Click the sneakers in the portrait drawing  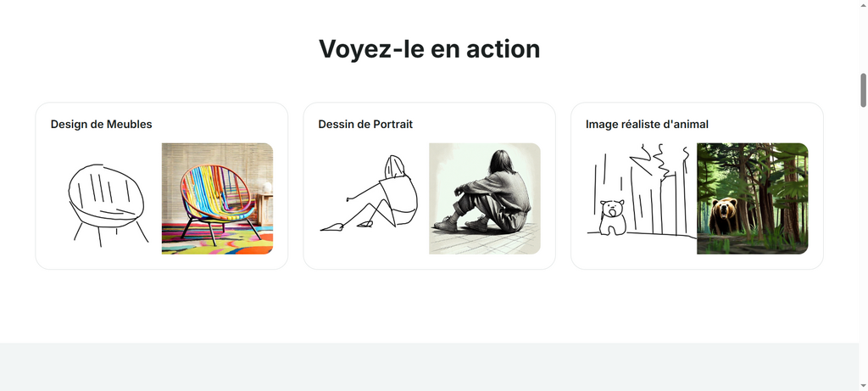460,224
